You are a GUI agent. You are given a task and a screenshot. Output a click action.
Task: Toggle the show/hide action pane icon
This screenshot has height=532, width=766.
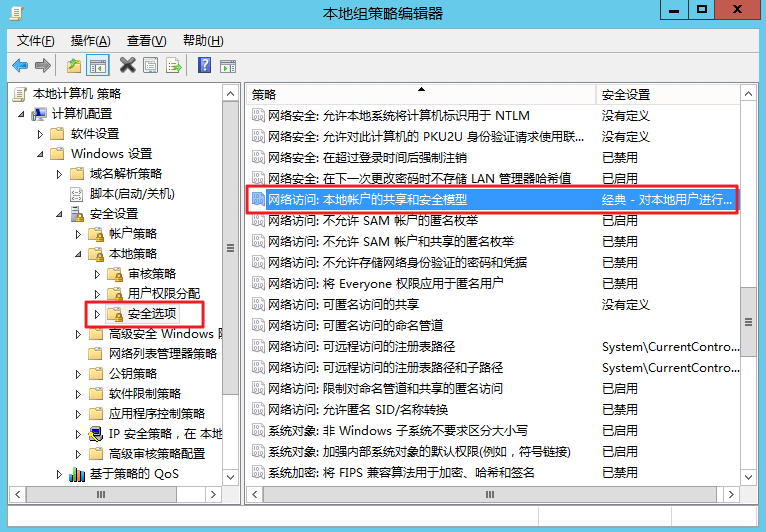tap(228, 65)
